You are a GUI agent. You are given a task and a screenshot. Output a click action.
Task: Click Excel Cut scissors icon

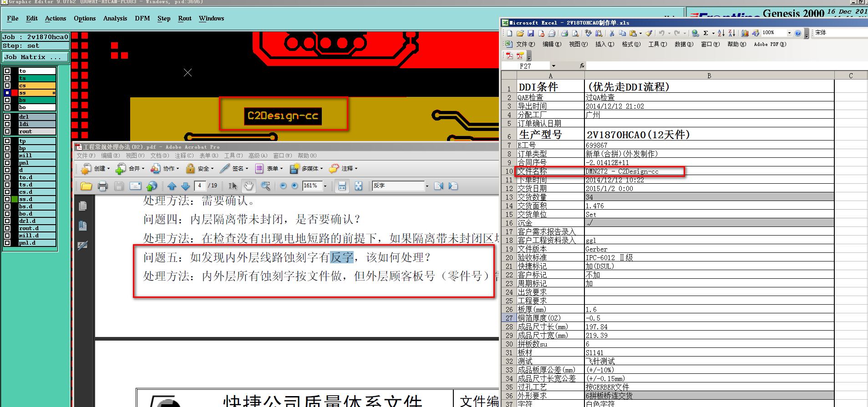pyautogui.click(x=612, y=33)
